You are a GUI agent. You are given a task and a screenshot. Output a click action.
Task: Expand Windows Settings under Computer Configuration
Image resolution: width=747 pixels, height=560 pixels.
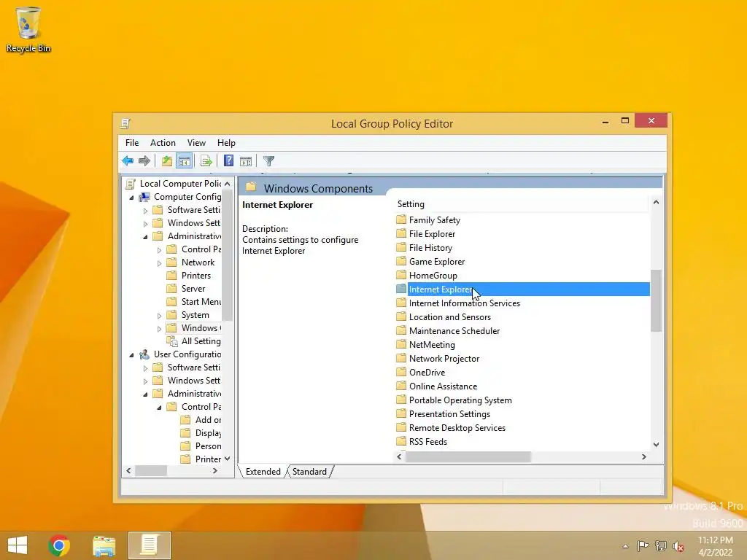coord(145,223)
